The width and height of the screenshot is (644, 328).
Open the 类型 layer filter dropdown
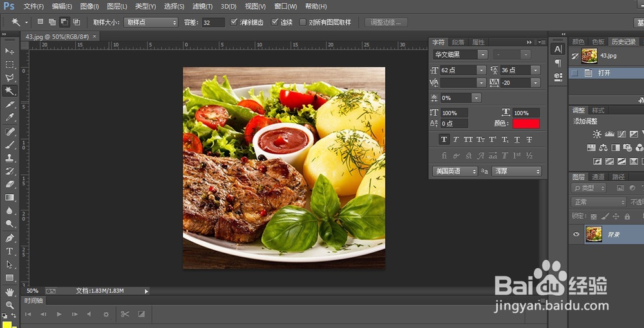point(589,188)
